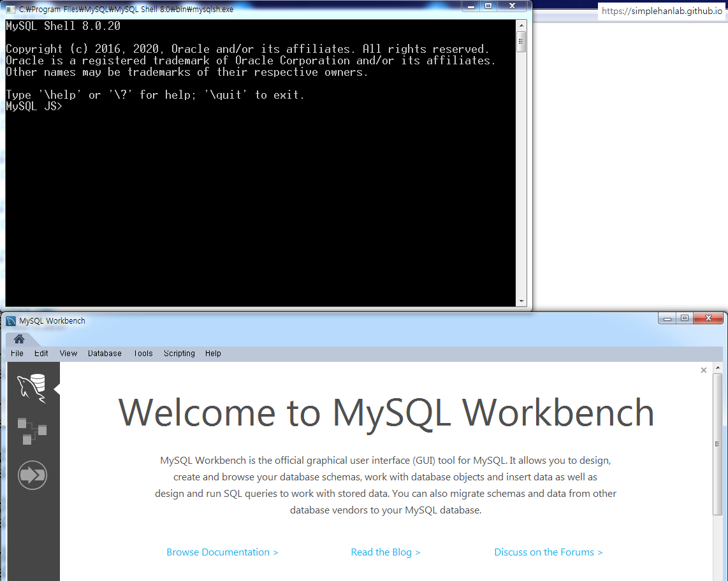Open the Scripting menu
This screenshot has height=581, width=728.
point(179,353)
